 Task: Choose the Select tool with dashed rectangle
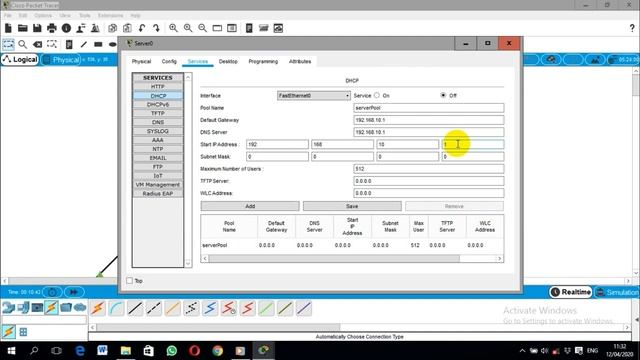(8, 44)
